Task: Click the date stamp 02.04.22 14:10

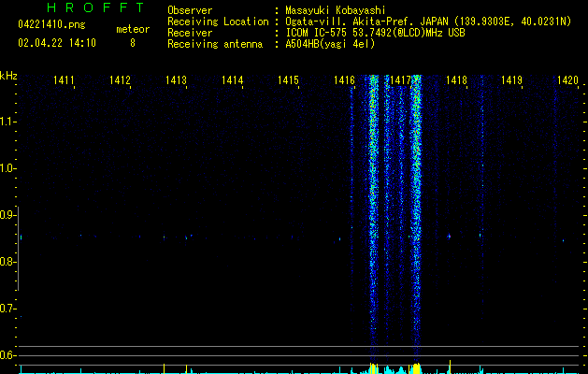Action: pos(57,43)
